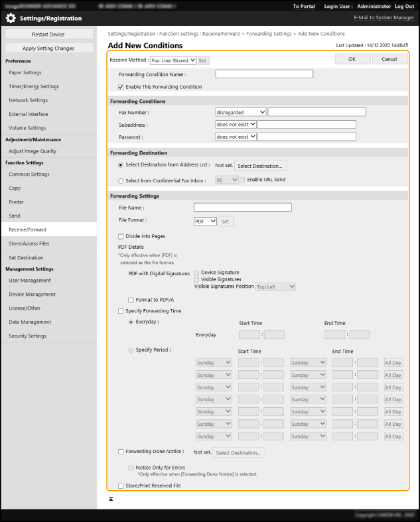
Task: Click the Restart Device button
Action: coord(48,34)
